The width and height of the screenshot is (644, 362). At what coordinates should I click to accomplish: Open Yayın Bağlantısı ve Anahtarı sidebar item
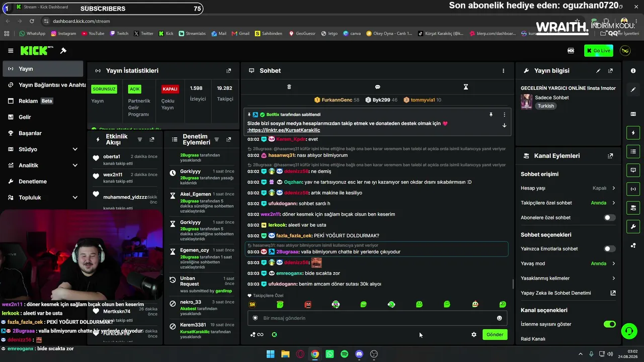point(43,85)
